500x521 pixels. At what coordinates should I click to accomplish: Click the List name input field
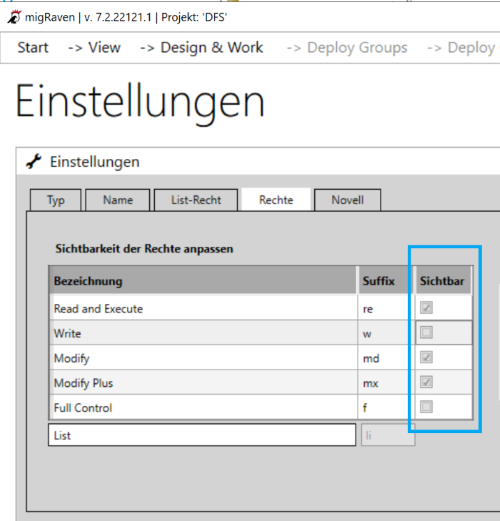click(x=202, y=435)
